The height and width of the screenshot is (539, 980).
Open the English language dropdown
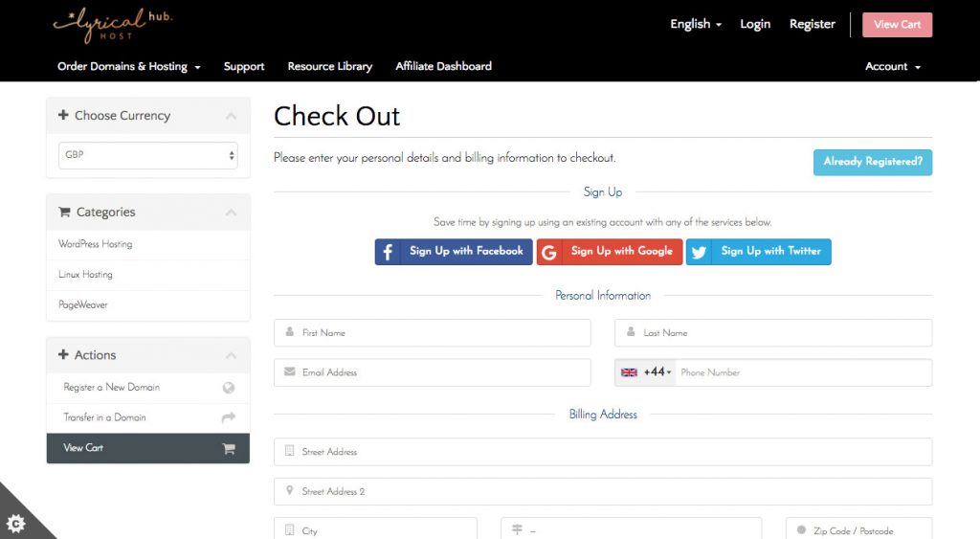pyautogui.click(x=696, y=24)
